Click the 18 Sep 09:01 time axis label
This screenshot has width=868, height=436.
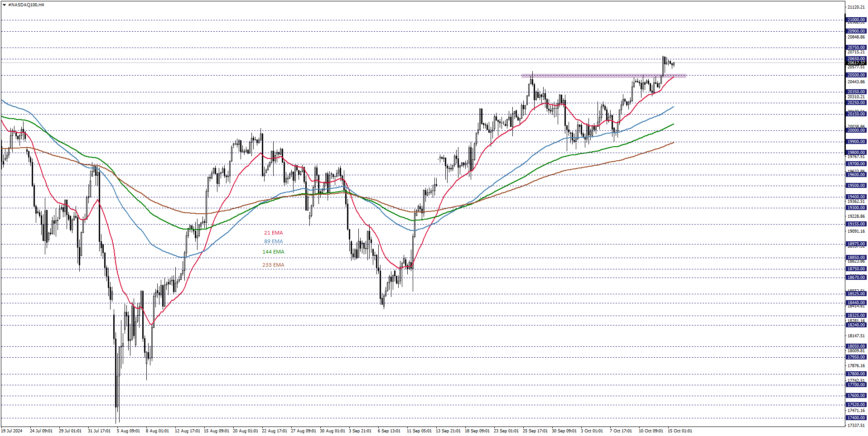tap(477, 431)
